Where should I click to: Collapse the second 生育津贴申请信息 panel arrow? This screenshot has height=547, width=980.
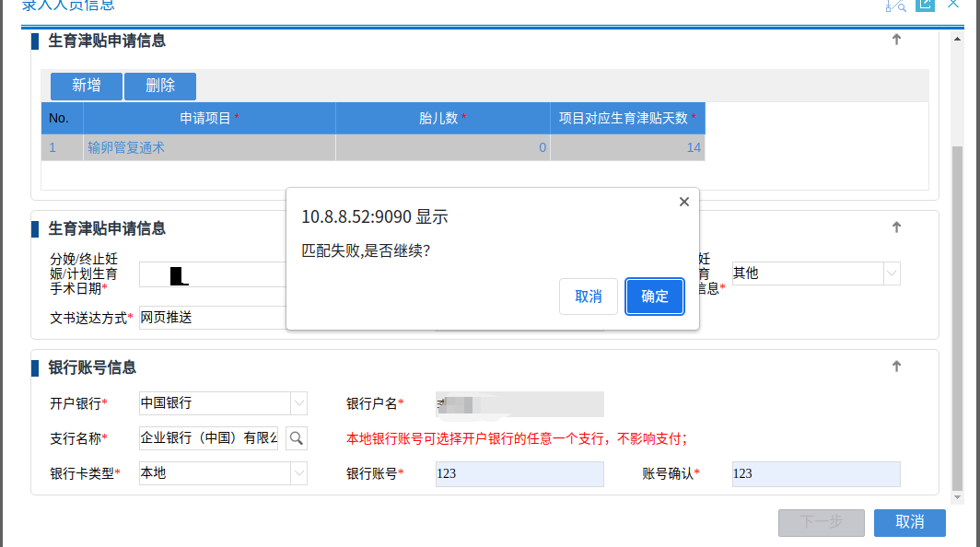pos(896,227)
